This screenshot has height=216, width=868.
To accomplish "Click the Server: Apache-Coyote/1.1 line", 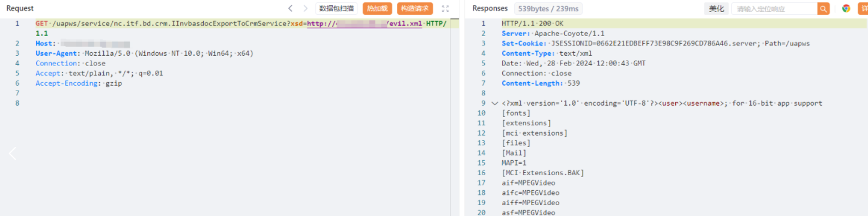I will (x=553, y=34).
